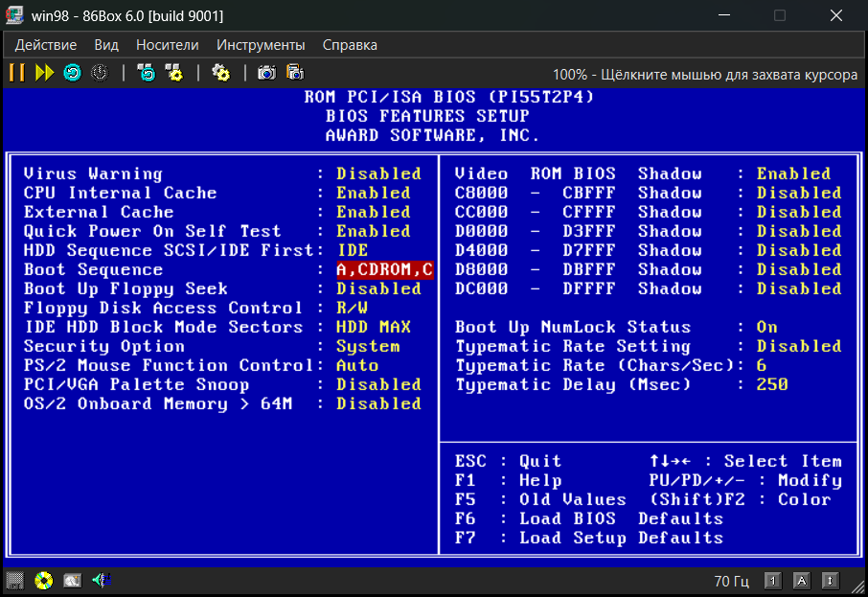This screenshot has height=597, width=868.
Task: Click the CPU Internal Cache 'Enabled' value
Action: point(374,194)
